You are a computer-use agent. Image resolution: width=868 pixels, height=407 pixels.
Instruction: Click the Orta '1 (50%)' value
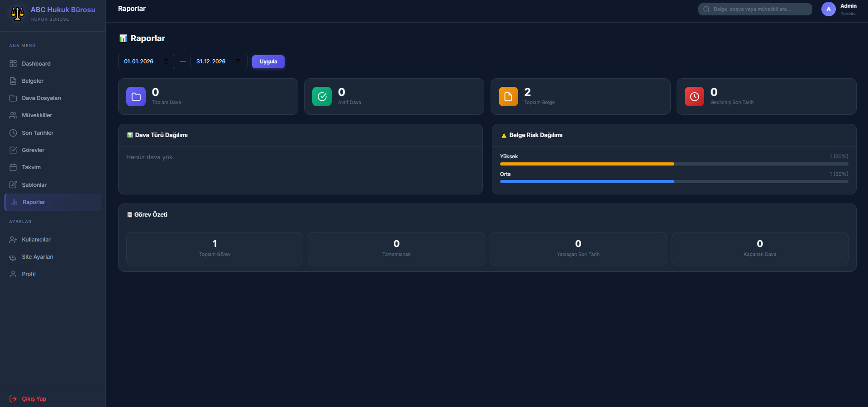[839, 174]
